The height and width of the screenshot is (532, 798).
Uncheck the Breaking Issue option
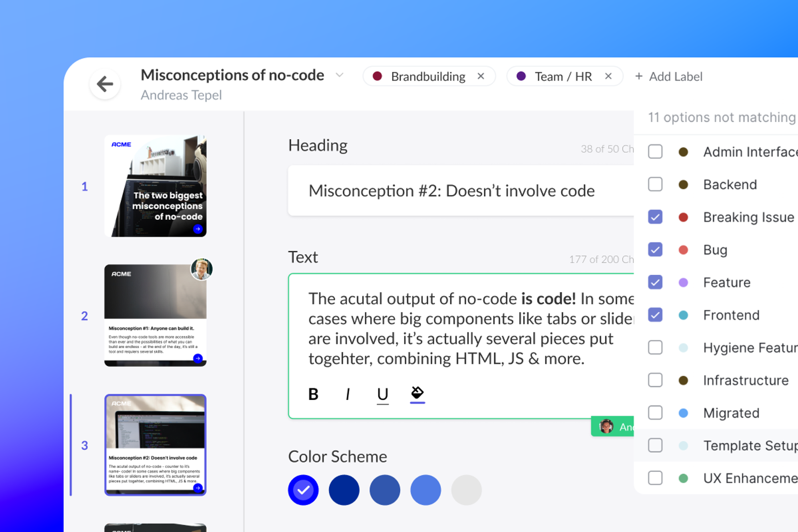click(655, 217)
